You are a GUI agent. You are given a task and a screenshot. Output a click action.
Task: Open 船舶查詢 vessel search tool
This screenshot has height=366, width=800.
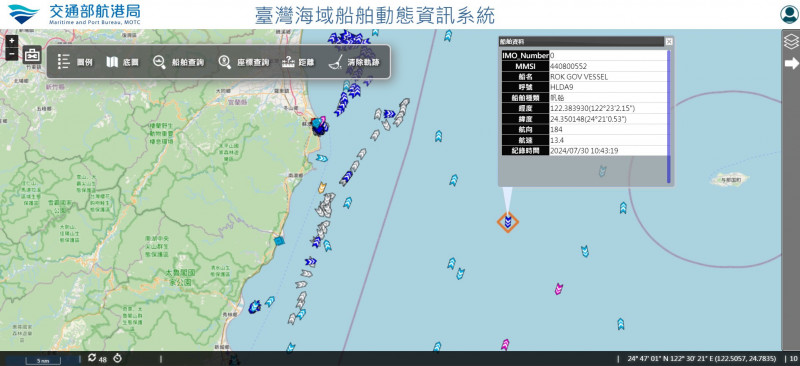coord(178,62)
